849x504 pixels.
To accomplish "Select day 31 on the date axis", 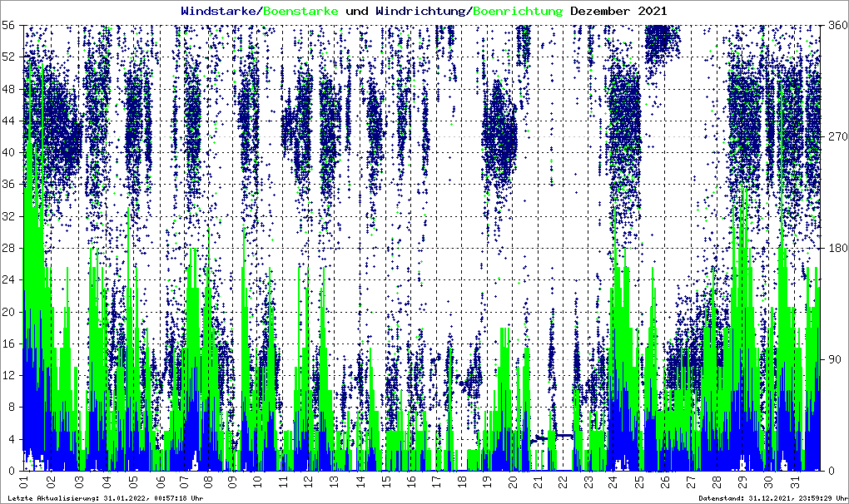I will [794, 481].
